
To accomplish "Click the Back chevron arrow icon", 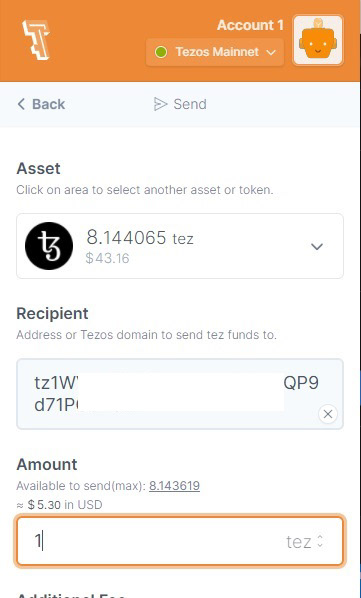I will [21, 104].
